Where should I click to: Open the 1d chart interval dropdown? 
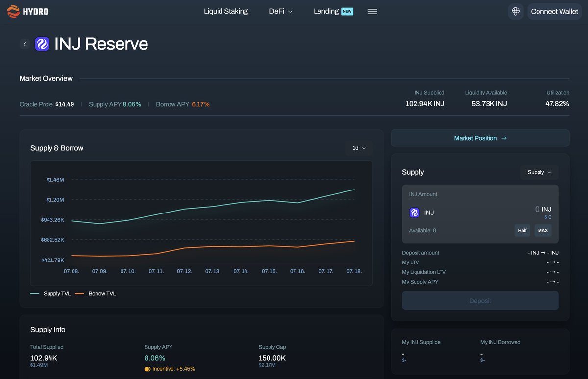[x=359, y=148]
